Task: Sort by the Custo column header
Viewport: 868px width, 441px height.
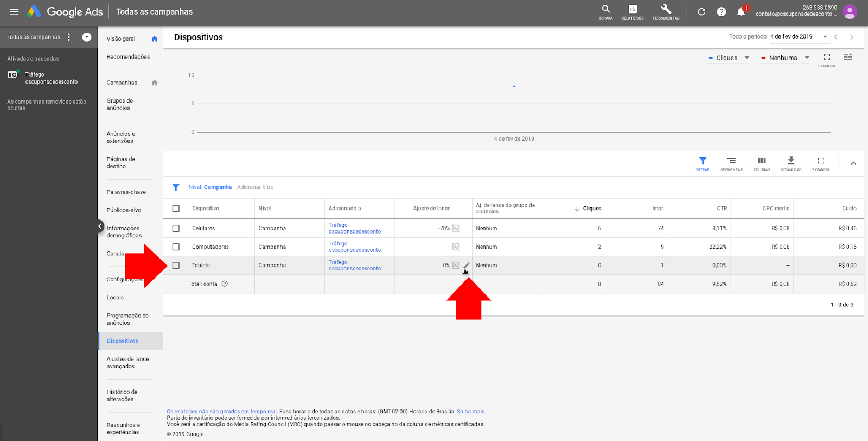Action: (x=849, y=209)
